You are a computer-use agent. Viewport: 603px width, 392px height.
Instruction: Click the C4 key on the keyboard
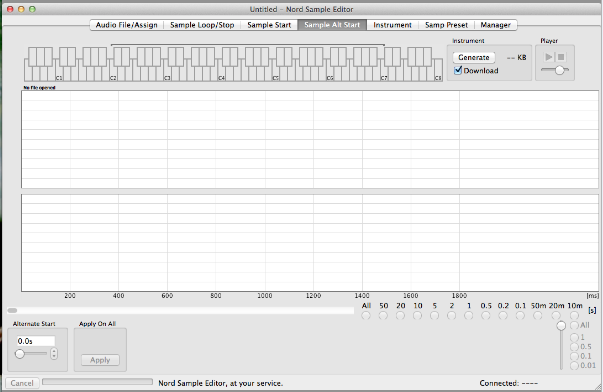[x=222, y=75]
